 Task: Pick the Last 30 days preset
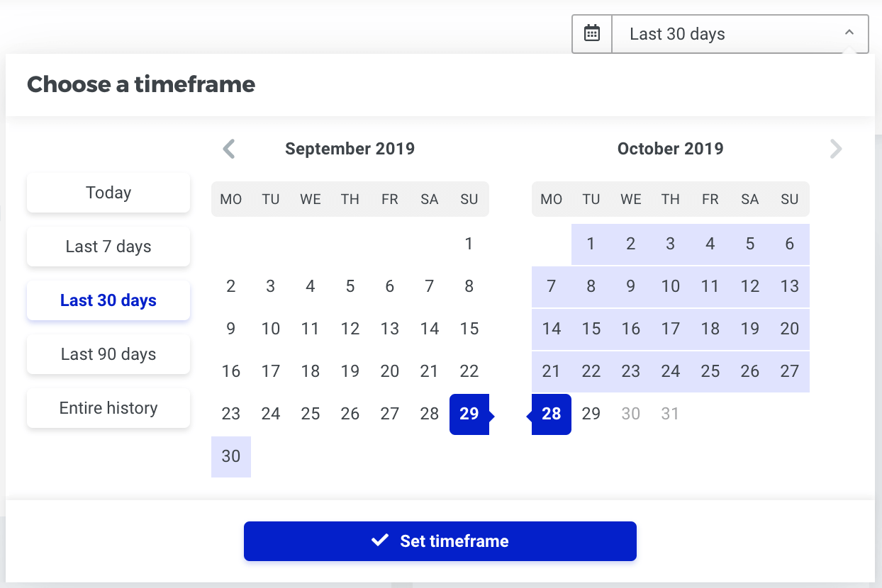click(108, 300)
